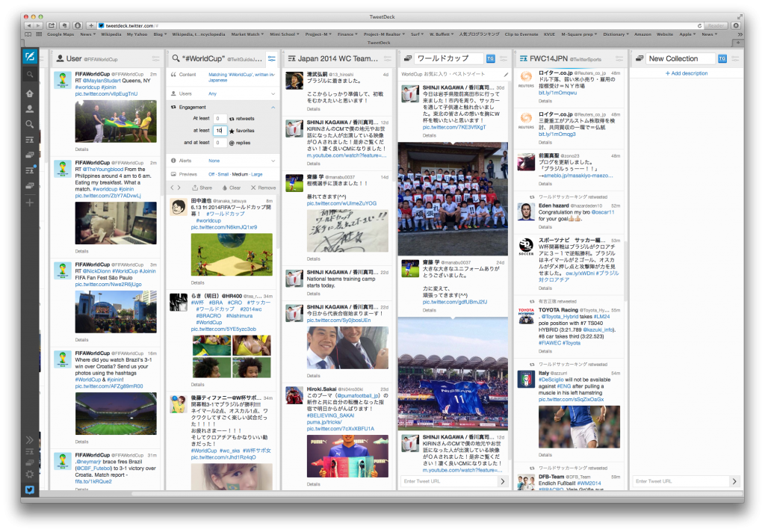Open Safari Reader button
The height and width of the screenshot is (532, 765).
[716, 25]
